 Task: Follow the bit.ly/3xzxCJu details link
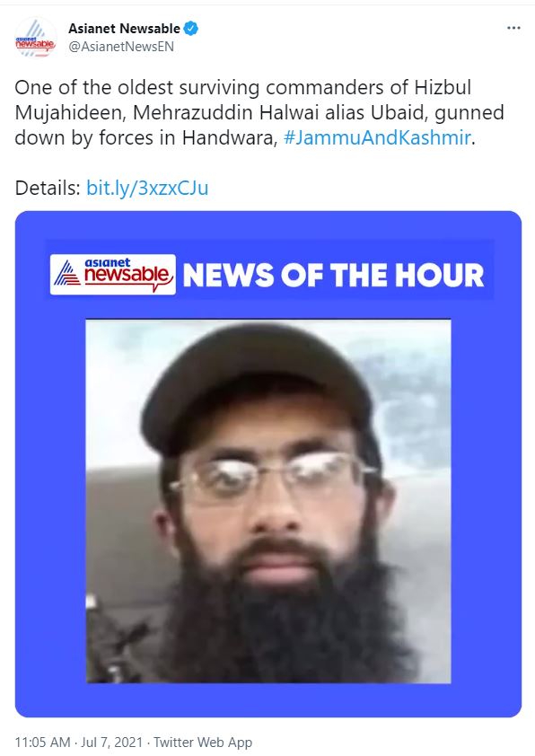pos(147,188)
